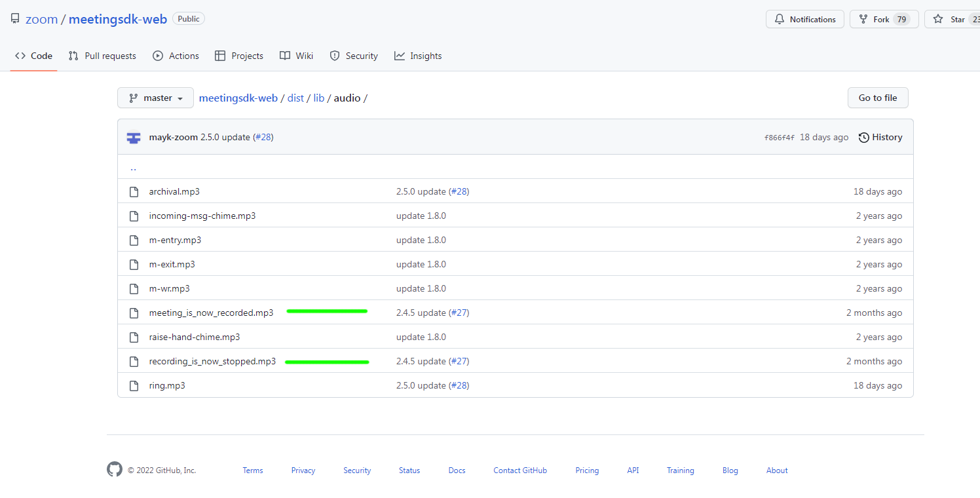Viewport: 980px width, 498px height.
Task: Navigate to the lib folder breadcrumb
Action: [x=319, y=98]
